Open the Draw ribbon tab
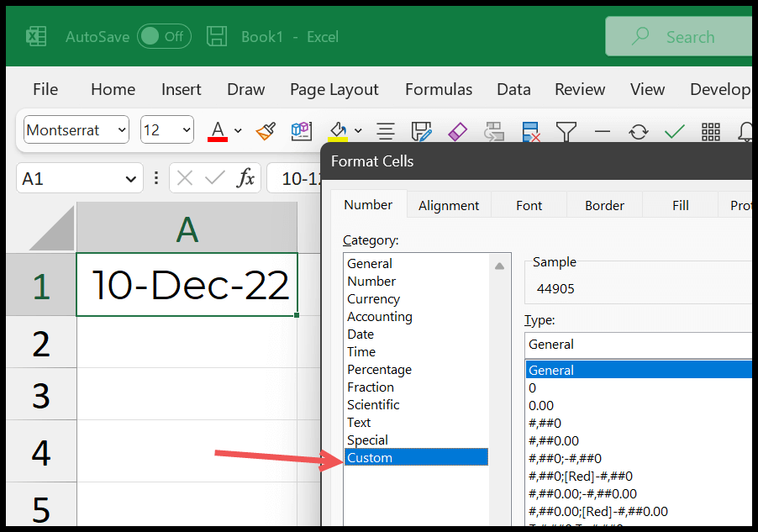The image size is (758, 532). point(246,89)
